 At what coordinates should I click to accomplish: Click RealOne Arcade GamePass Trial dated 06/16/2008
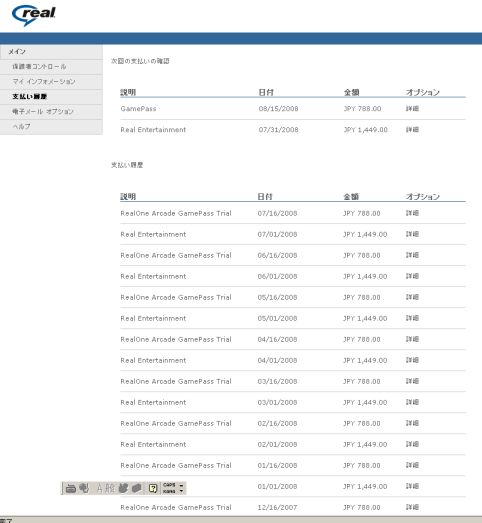click(176, 255)
